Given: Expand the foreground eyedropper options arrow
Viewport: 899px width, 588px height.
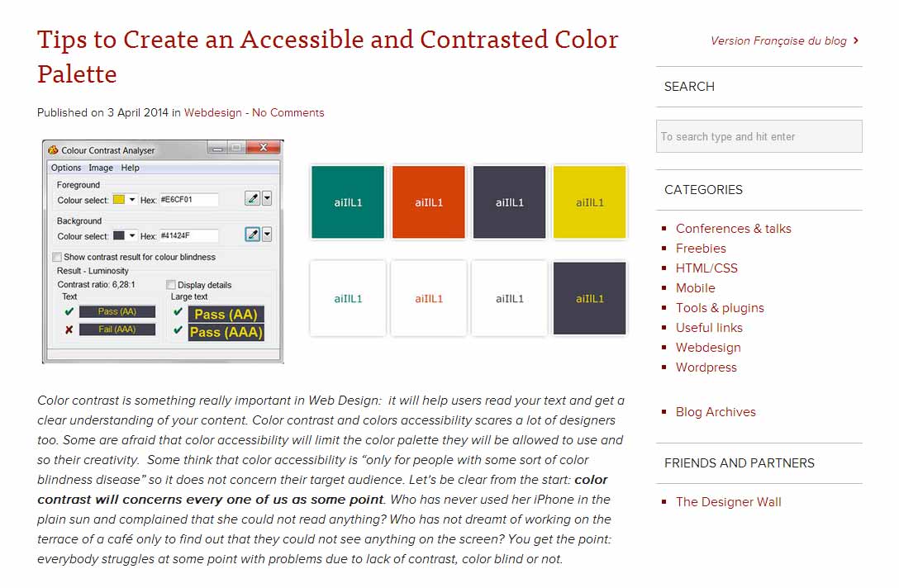Looking at the screenshot, I should point(268,199).
